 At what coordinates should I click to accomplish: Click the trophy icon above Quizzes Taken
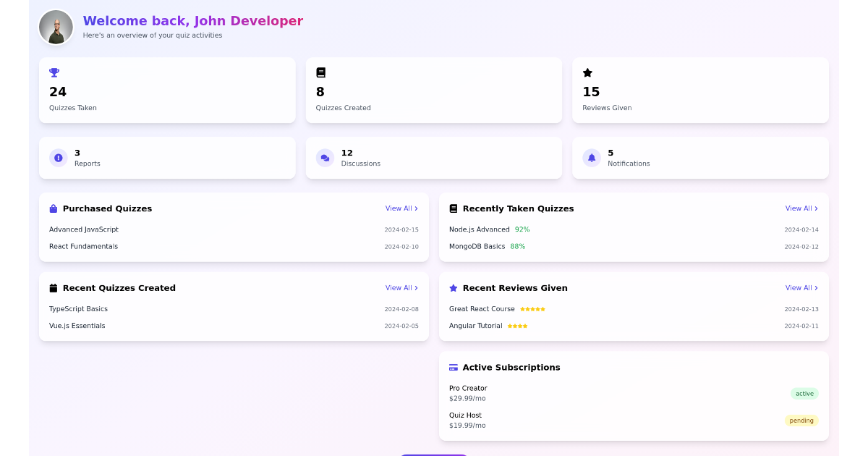54,72
